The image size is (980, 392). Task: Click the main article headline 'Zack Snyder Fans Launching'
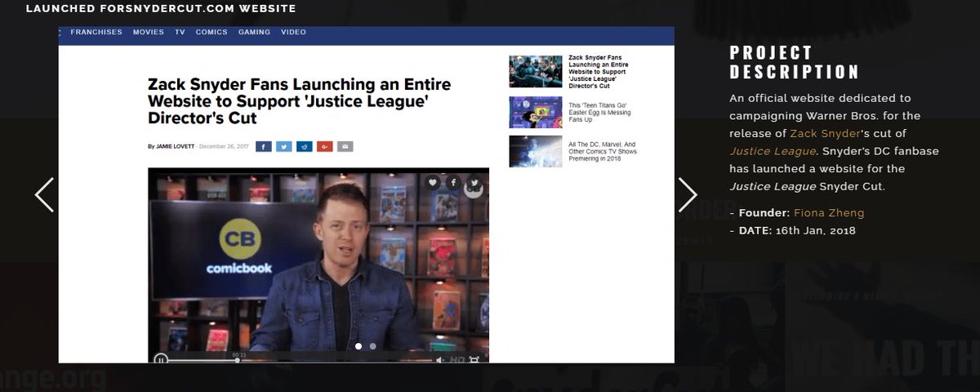[x=299, y=101]
